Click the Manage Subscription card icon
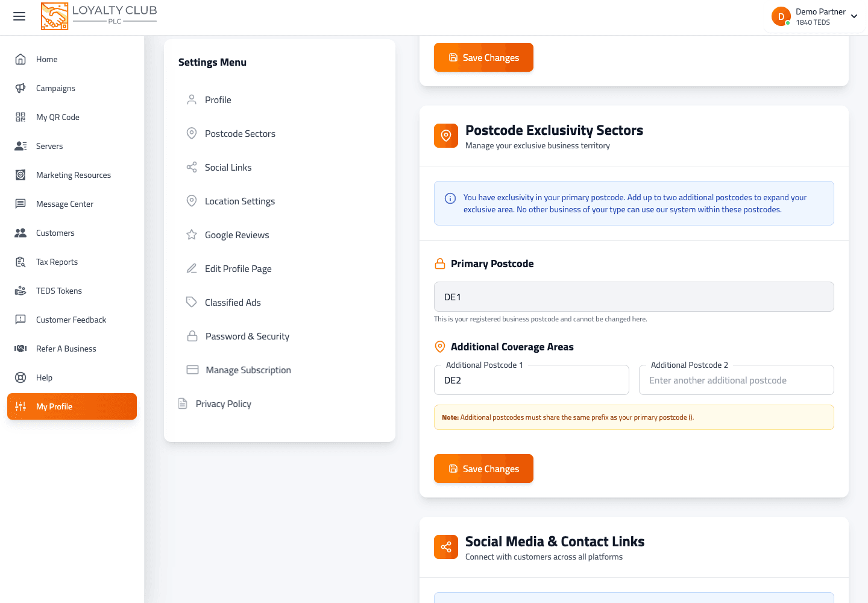The image size is (868, 603). click(193, 370)
